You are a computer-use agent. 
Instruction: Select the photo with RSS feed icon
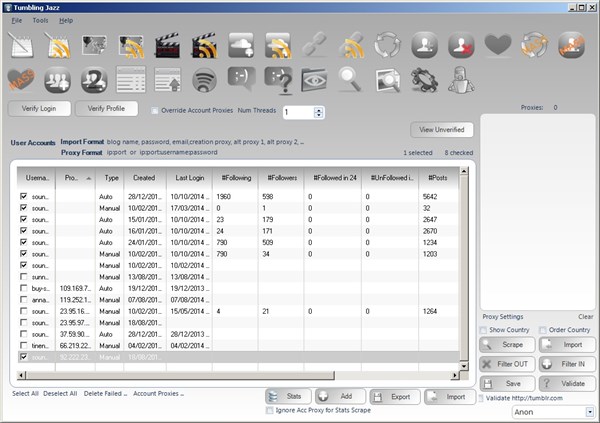tap(131, 46)
